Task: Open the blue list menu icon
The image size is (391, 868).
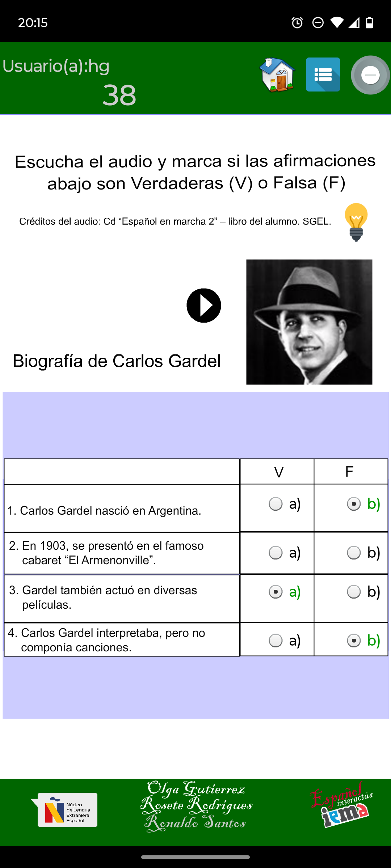Action: (x=323, y=75)
